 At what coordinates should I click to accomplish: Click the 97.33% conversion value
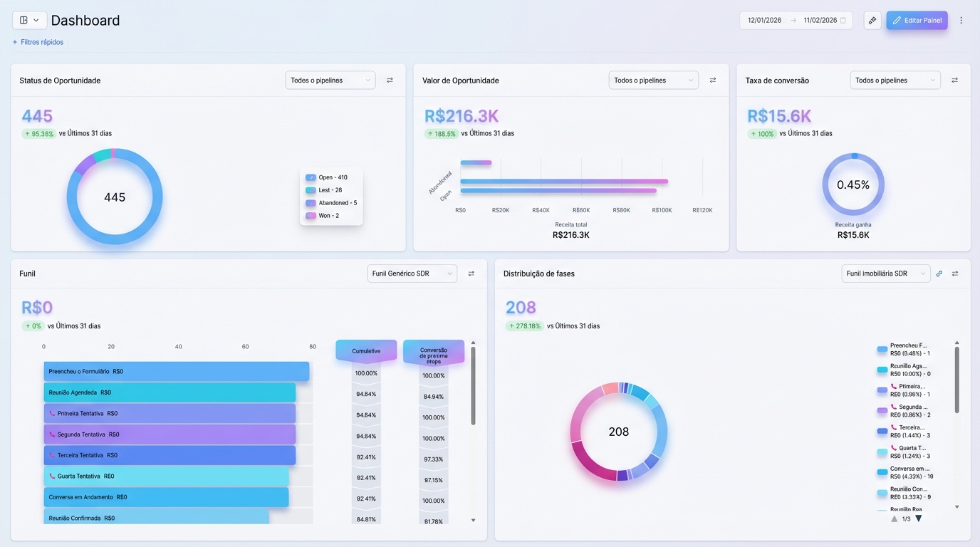click(x=433, y=459)
